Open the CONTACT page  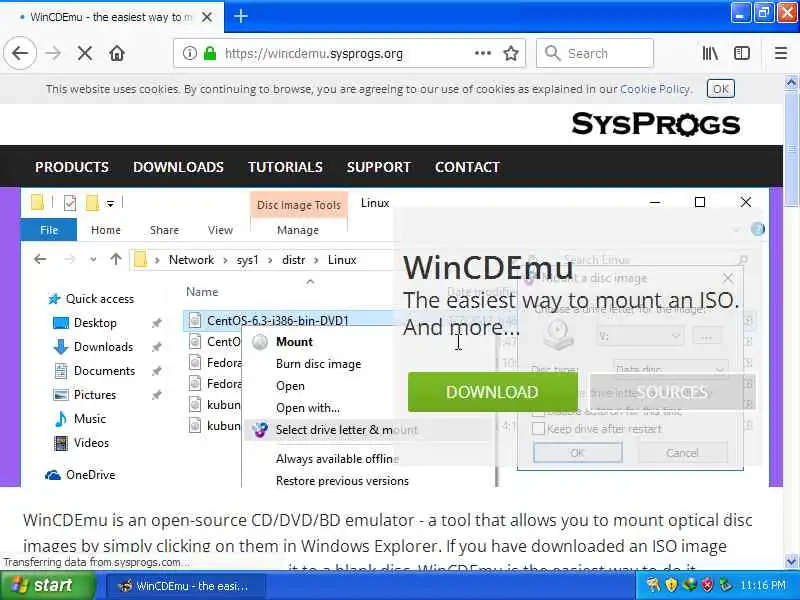pos(467,167)
